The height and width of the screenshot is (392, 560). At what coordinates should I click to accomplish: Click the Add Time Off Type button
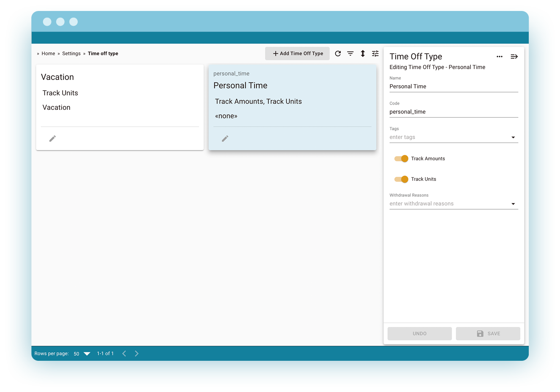tap(297, 54)
